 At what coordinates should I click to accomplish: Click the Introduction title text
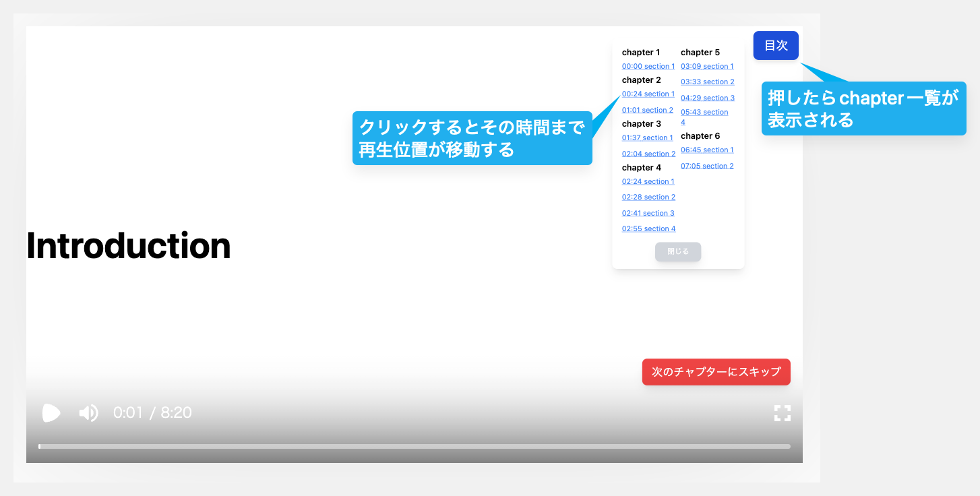click(x=129, y=245)
